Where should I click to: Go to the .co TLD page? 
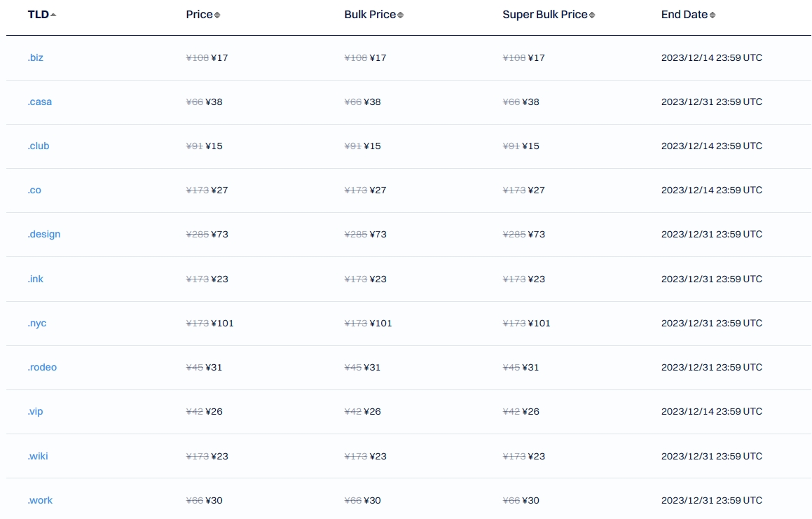(x=34, y=190)
